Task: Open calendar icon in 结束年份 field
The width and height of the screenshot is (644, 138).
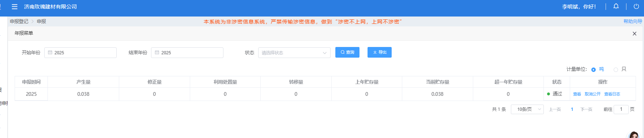Action: 157,52
